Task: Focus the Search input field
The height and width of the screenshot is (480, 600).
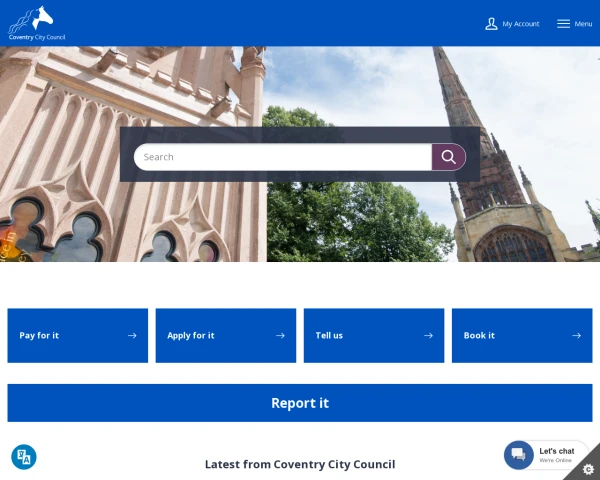Action: (283, 157)
